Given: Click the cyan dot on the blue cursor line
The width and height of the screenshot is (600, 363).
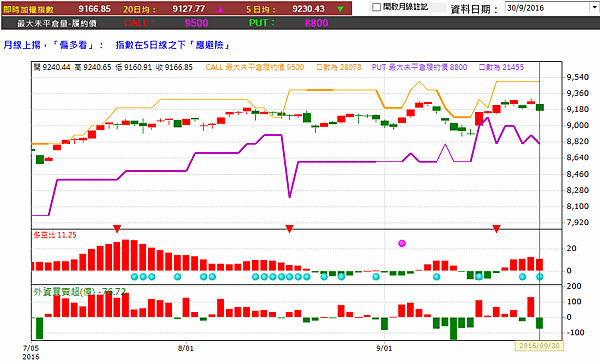Looking at the screenshot, I should (540, 277).
